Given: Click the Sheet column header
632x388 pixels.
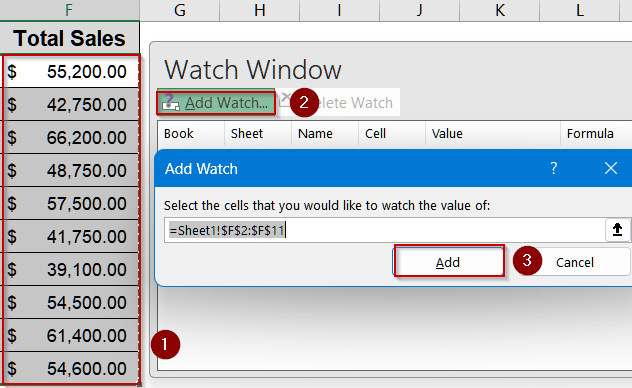Looking at the screenshot, I should (x=258, y=133).
